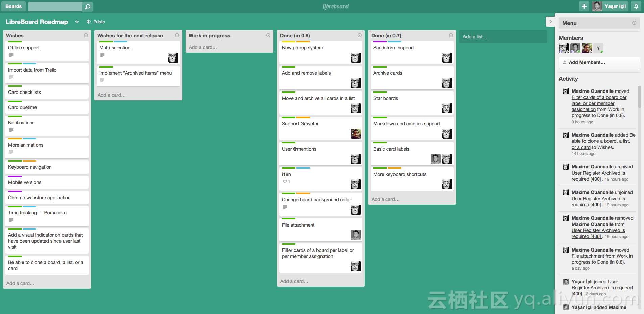This screenshot has width=644, height=314.
Task: Click the first member avatar in Members
Action: pyautogui.click(x=564, y=48)
